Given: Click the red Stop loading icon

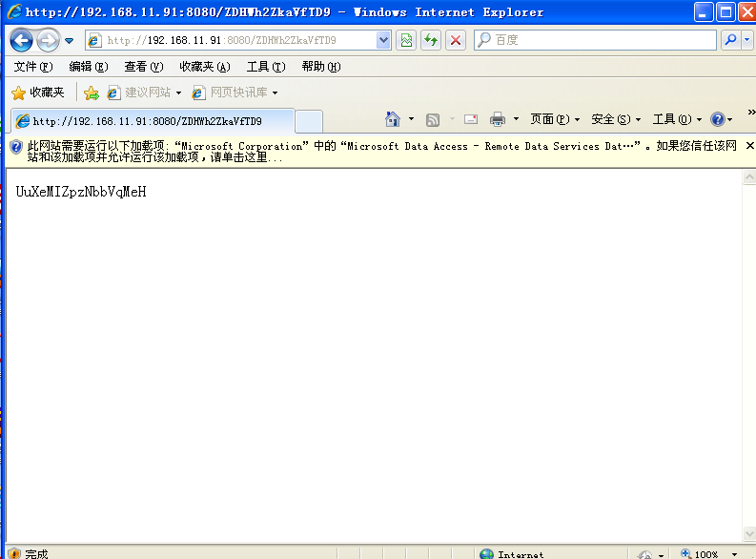Looking at the screenshot, I should [455, 40].
